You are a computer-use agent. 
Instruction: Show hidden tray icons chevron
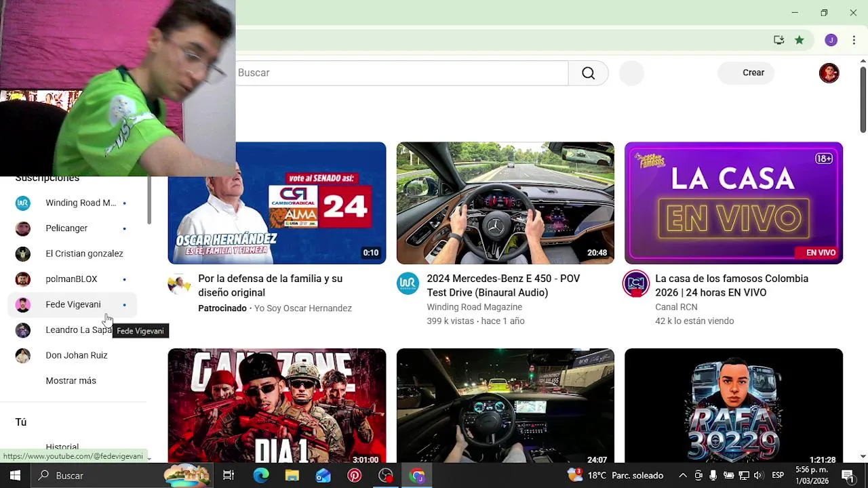click(683, 476)
